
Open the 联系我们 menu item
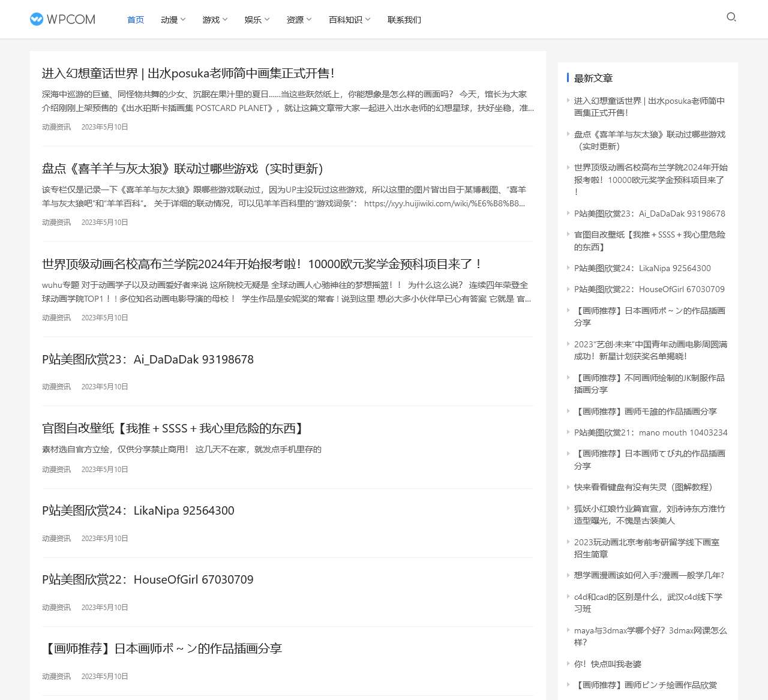pos(404,19)
